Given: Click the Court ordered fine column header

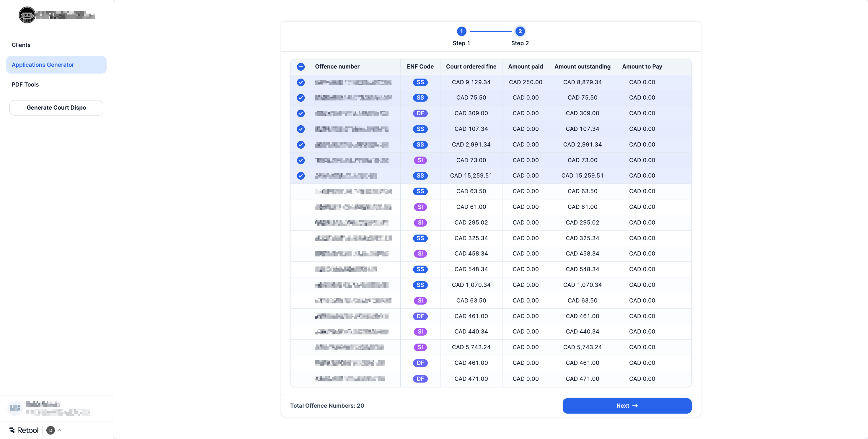Looking at the screenshot, I should 471,67.
